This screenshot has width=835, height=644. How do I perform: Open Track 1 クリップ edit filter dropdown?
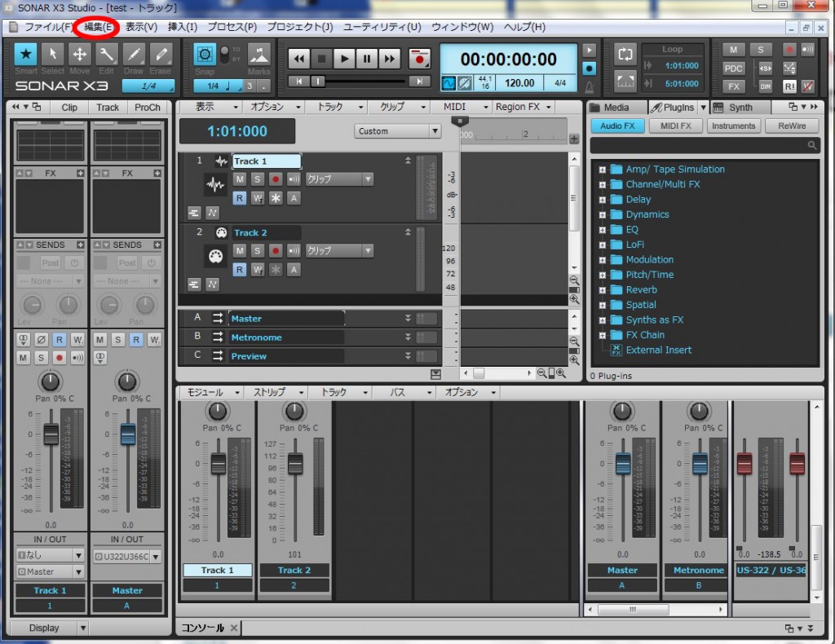pyautogui.click(x=339, y=179)
